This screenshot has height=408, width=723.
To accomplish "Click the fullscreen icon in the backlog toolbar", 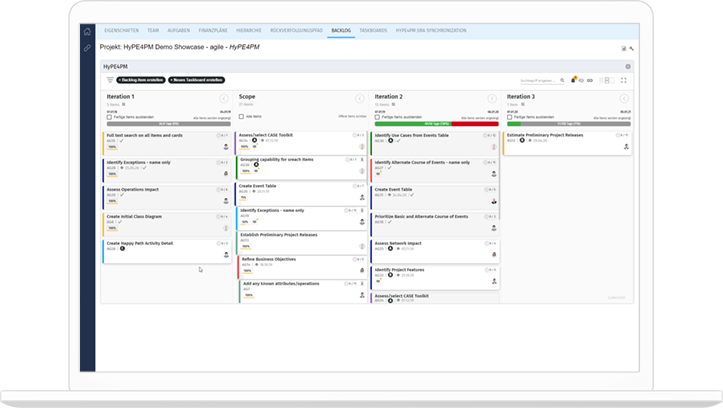I will coord(624,79).
